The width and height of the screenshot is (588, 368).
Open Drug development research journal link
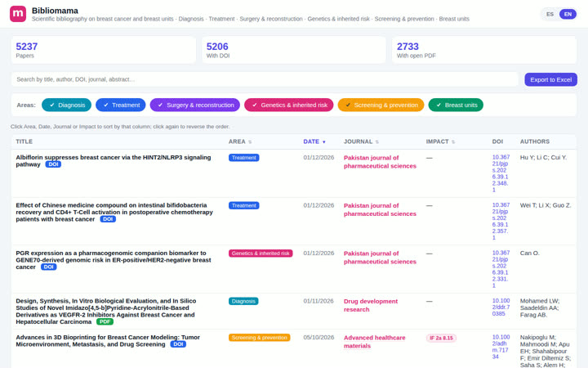(371, 305)
